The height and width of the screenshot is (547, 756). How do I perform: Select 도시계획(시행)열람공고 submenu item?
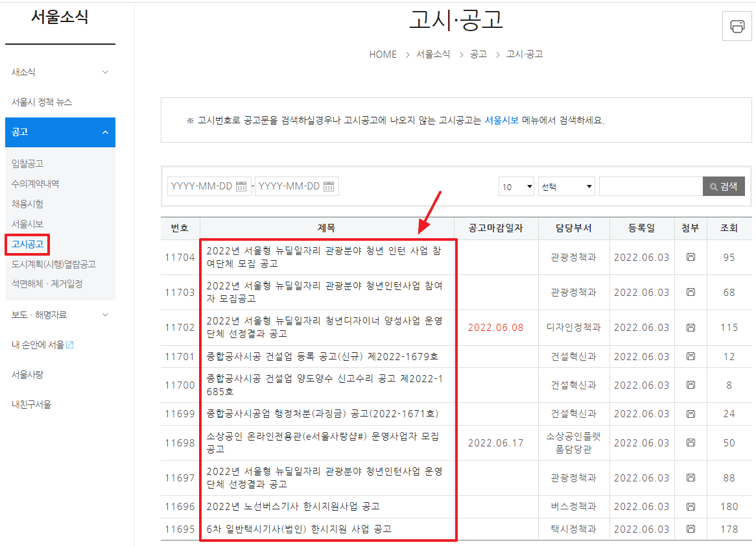[x=54, y=264]
